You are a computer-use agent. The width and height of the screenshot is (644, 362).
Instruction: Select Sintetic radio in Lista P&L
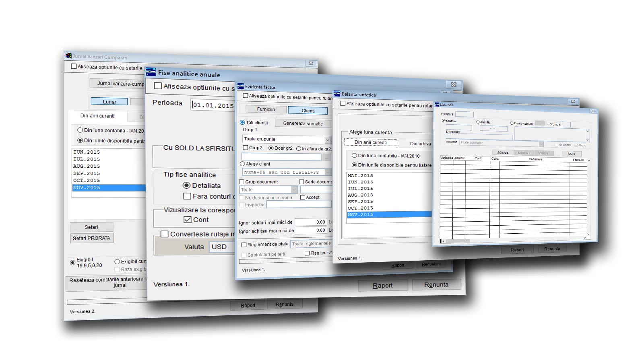coord(444,121)
